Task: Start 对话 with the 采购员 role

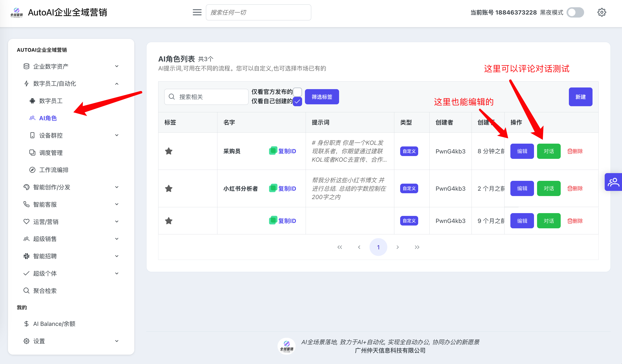Action: tap(549, 151)
